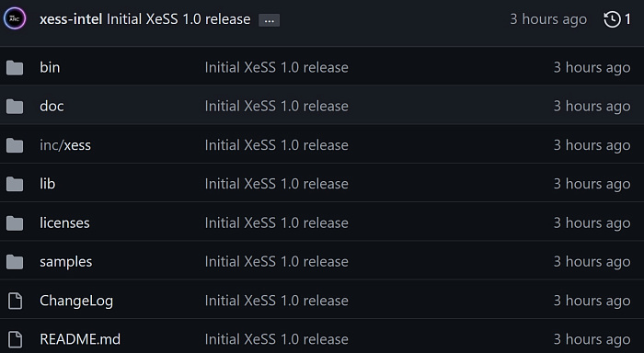This screenshot has height=353, width=644.
Task: Open the inc/xess folder
Action: (65, 145)
